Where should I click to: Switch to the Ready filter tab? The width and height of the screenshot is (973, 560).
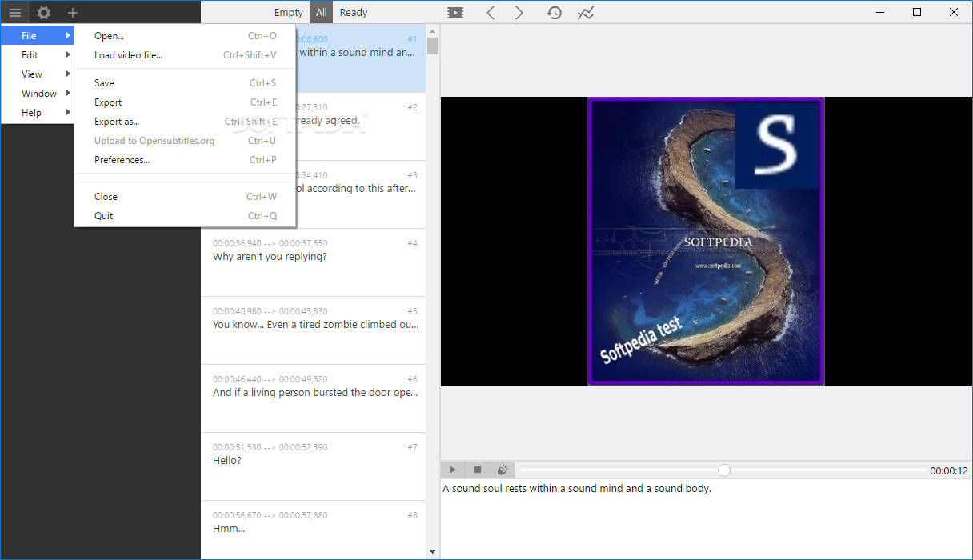point(354,13)
